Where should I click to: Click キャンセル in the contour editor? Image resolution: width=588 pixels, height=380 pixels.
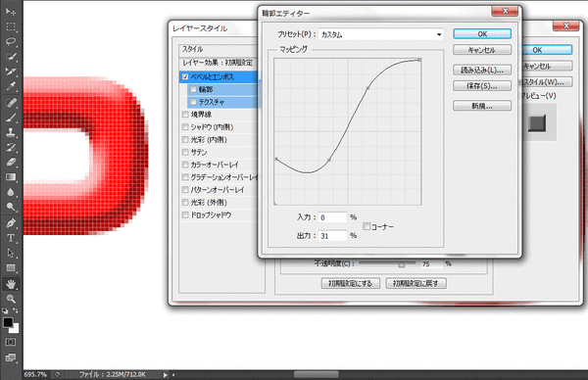(482, 50)
